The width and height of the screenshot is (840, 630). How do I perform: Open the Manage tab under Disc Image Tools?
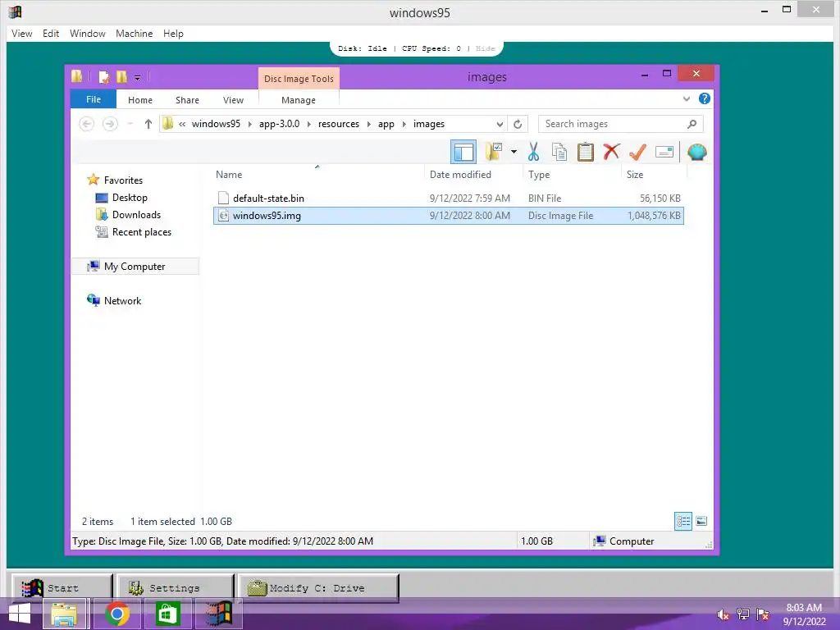click(x=299, y=100)
